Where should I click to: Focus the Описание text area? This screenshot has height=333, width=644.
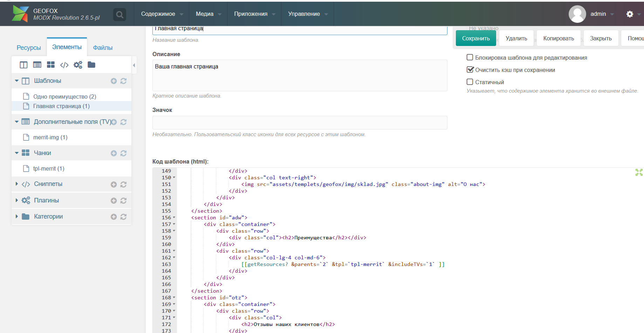click(300, 75)
